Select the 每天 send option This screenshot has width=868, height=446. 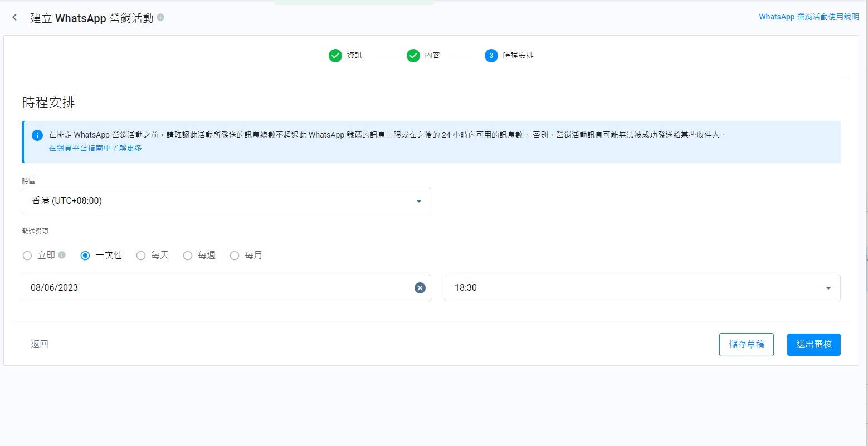pos(141,256)
